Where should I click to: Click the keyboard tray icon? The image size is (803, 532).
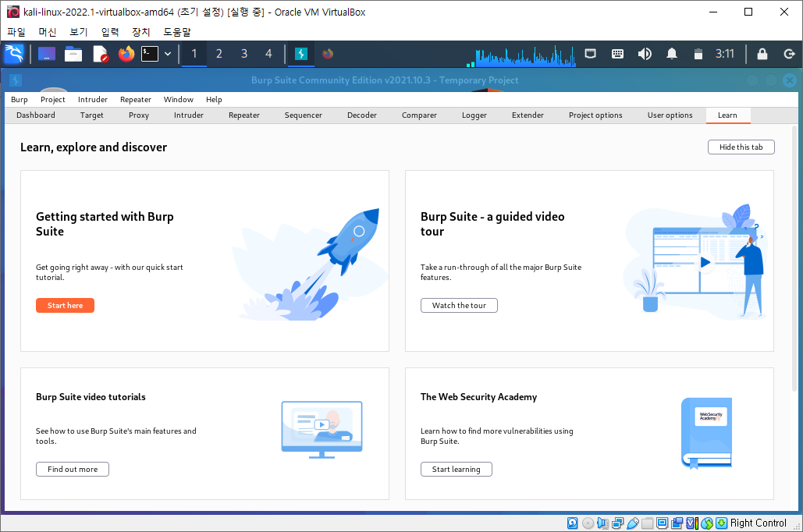pyautogui.click(x=617, y=54)
